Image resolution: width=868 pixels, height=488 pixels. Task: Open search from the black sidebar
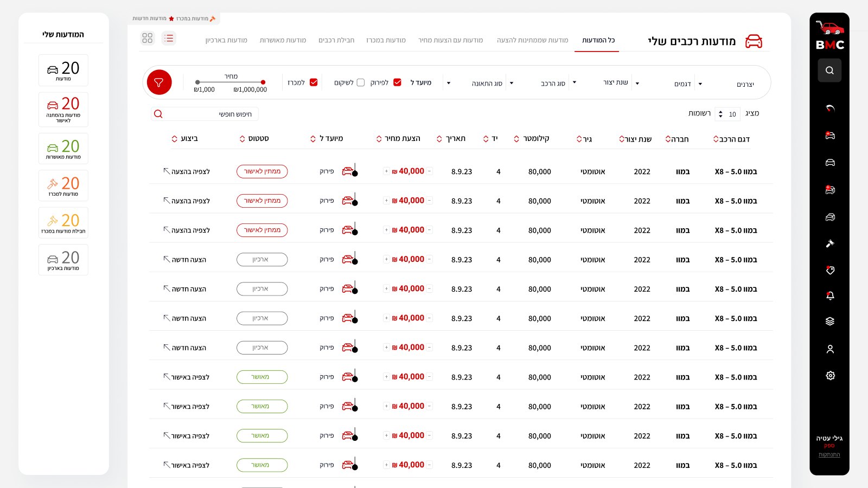tap(829, 70)
